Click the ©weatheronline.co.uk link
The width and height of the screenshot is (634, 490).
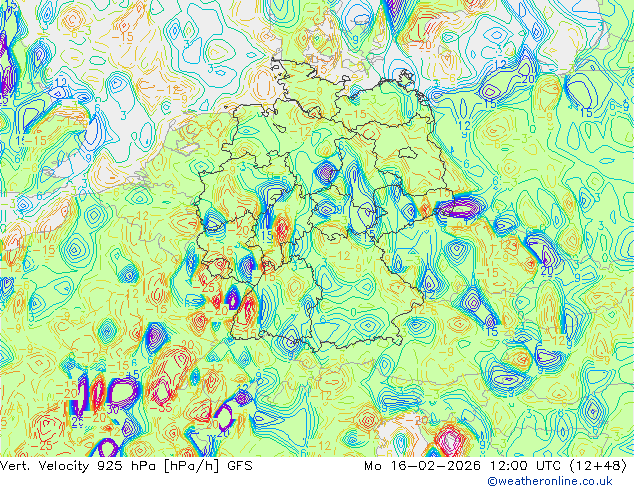(x=549, y=481)
